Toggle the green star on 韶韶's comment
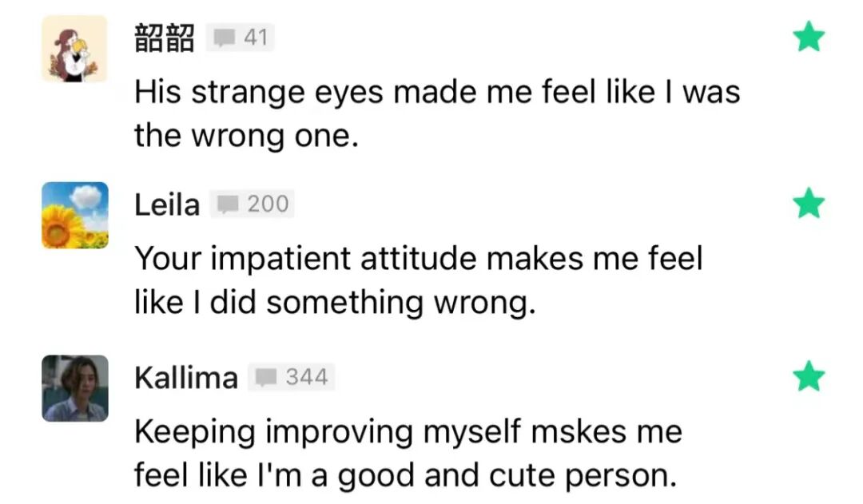863x504 pixels. coord(809,38)
